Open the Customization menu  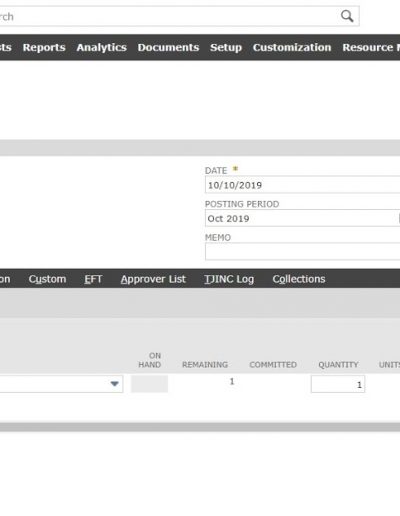coord(292,47)
